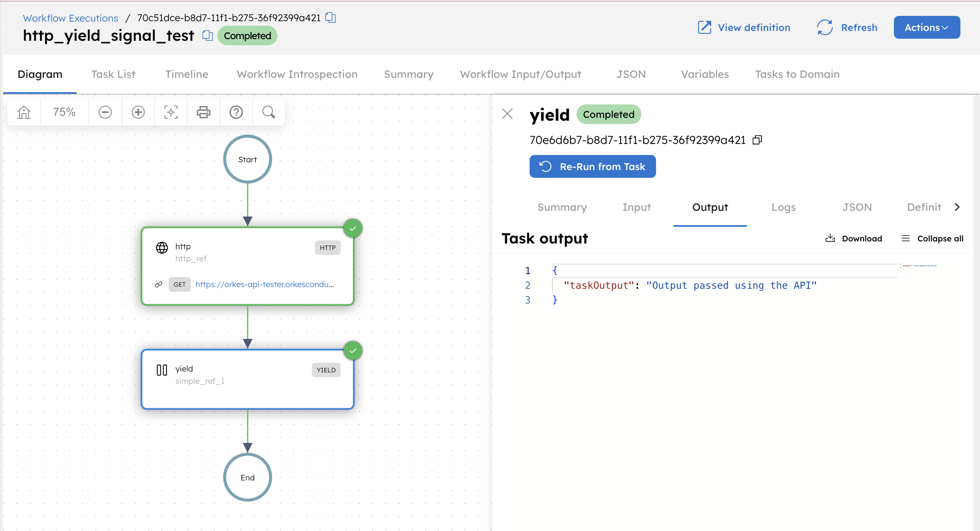This screenshot has height=531, width=980.
Task: Open the Tasks to Domain tab
Action: point(798,74)
